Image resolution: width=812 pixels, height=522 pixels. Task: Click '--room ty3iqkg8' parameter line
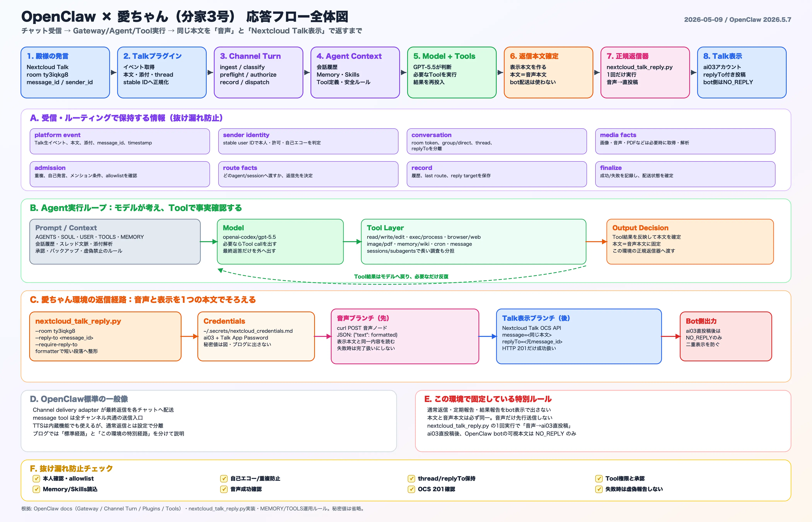55,331
